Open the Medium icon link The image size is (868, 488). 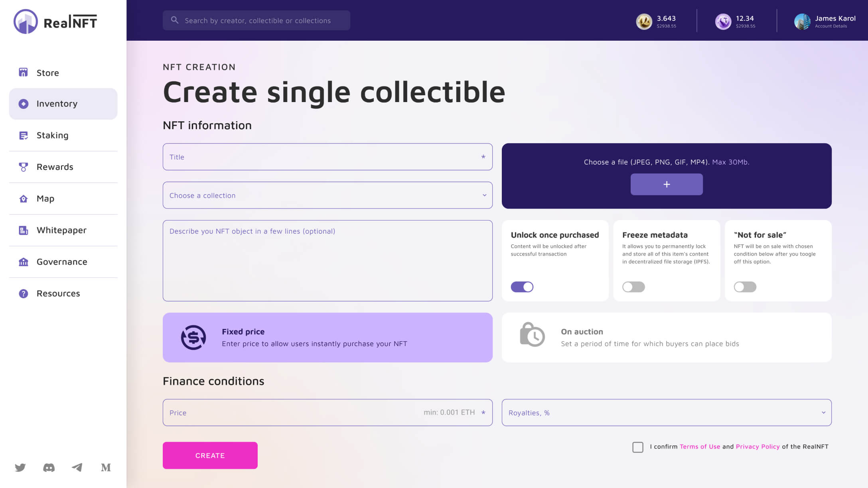pos(106,467)
